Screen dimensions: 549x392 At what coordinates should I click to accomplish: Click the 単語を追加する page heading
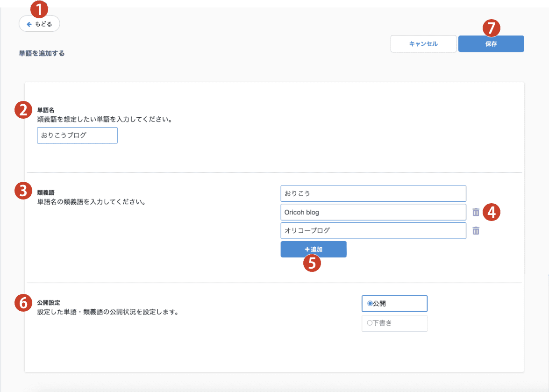click(x=42, y=54)
